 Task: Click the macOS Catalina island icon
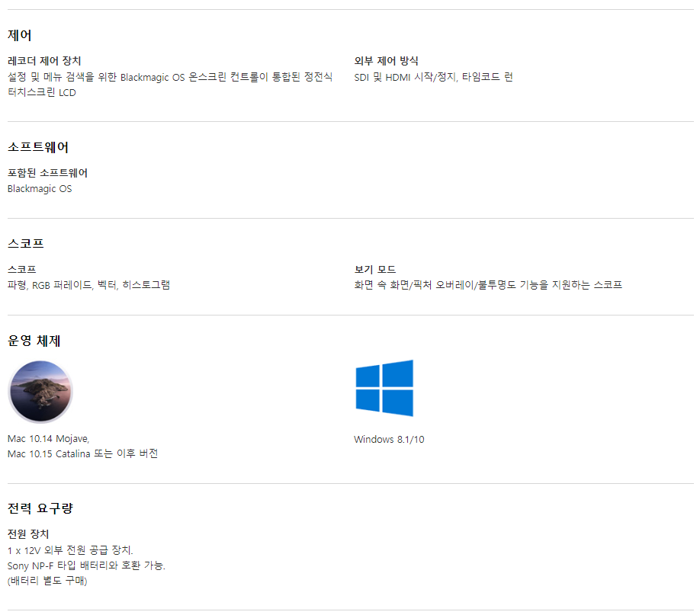(x=40, y=391)
